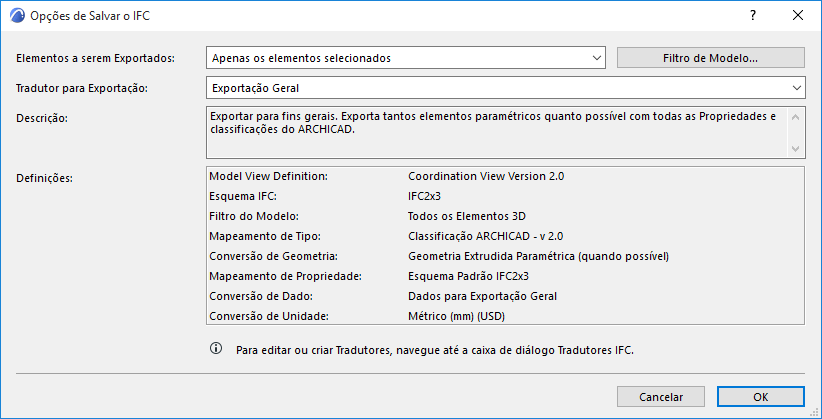Open the Elementos a serem Exportados dropdown
Screen dimensions: 822x419
coord(405,58)
